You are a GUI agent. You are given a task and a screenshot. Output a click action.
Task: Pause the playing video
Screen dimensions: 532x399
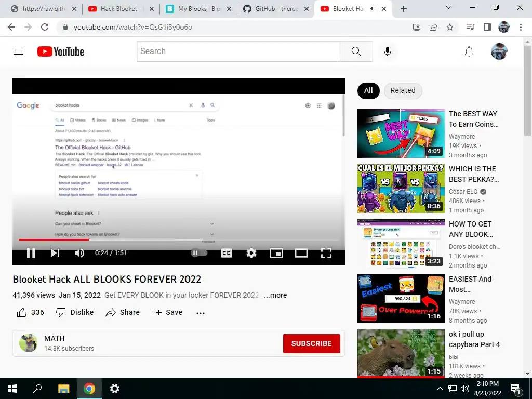(31, 253)
